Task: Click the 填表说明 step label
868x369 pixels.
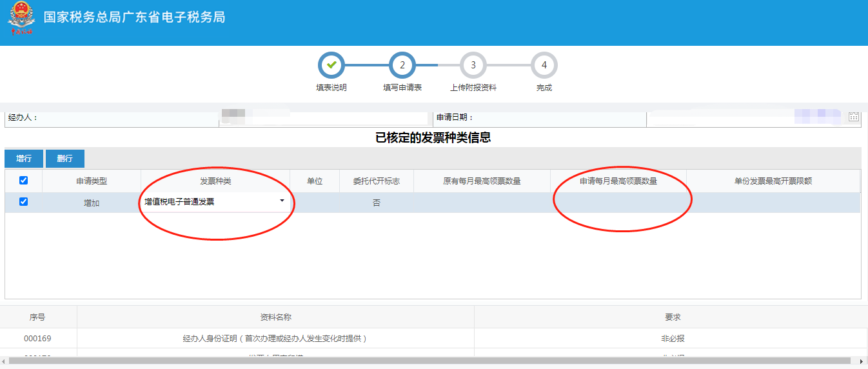Action: point(331,88)
